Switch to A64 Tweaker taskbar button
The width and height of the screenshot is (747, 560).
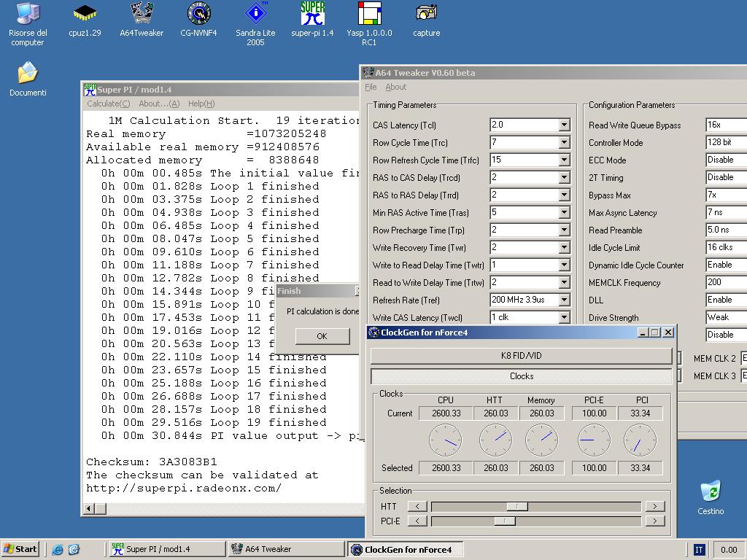(286, 549)
